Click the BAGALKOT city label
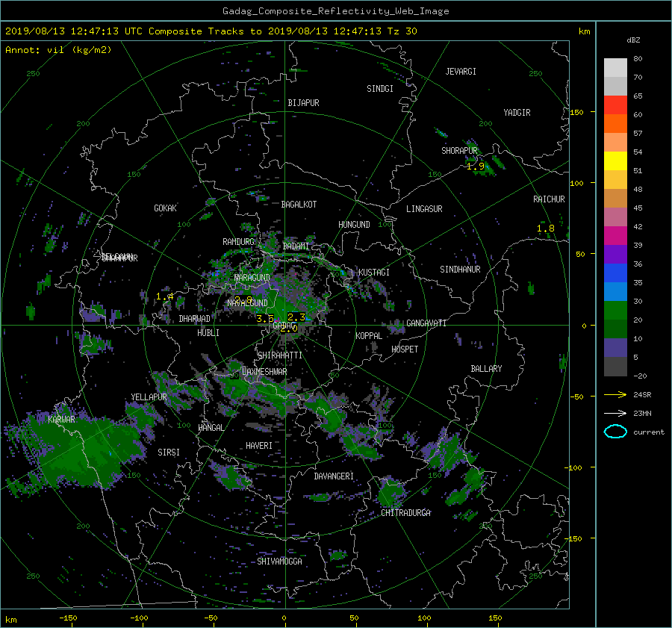 coord(299,205)
